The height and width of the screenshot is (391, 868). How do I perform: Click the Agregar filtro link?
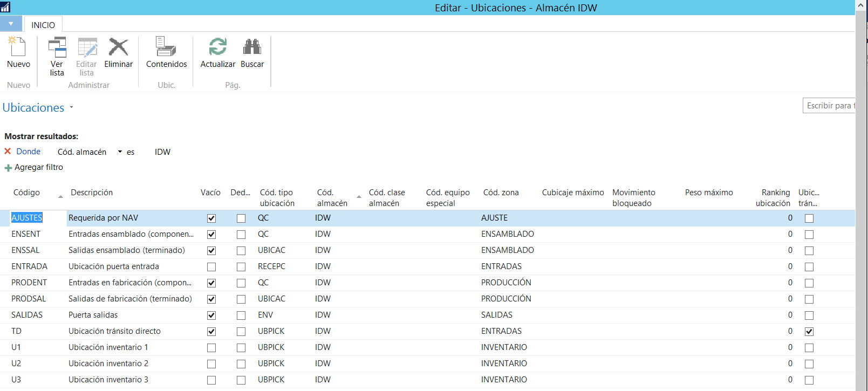coord(39,167)
